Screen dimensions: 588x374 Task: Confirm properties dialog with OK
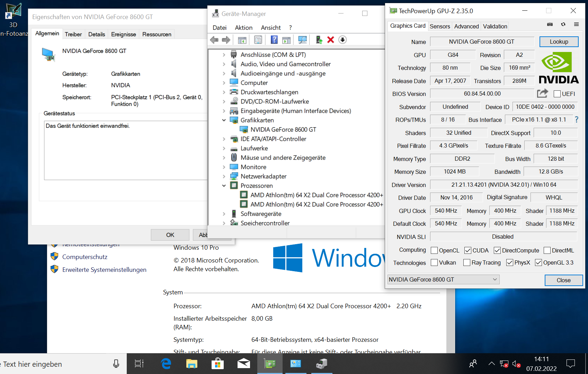pos(170,235)
